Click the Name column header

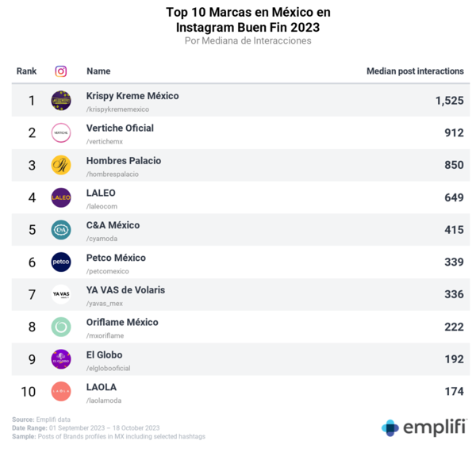click(x=98, y=71)
